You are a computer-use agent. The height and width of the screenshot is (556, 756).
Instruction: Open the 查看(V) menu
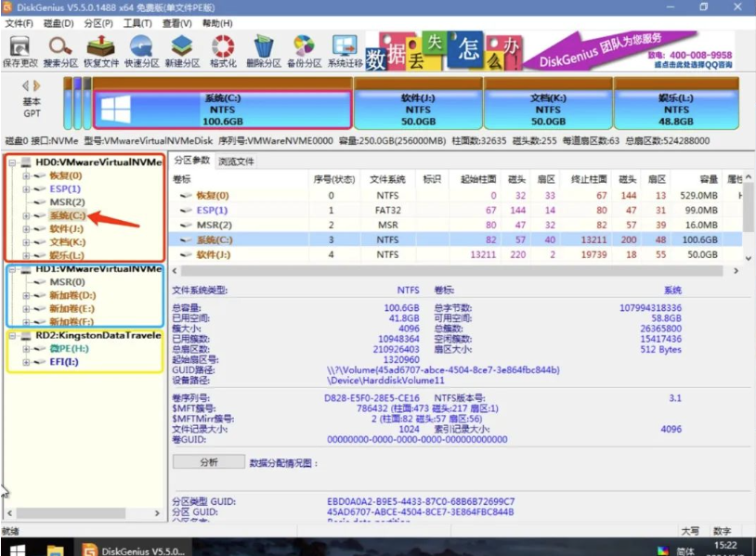pos(177,23)
